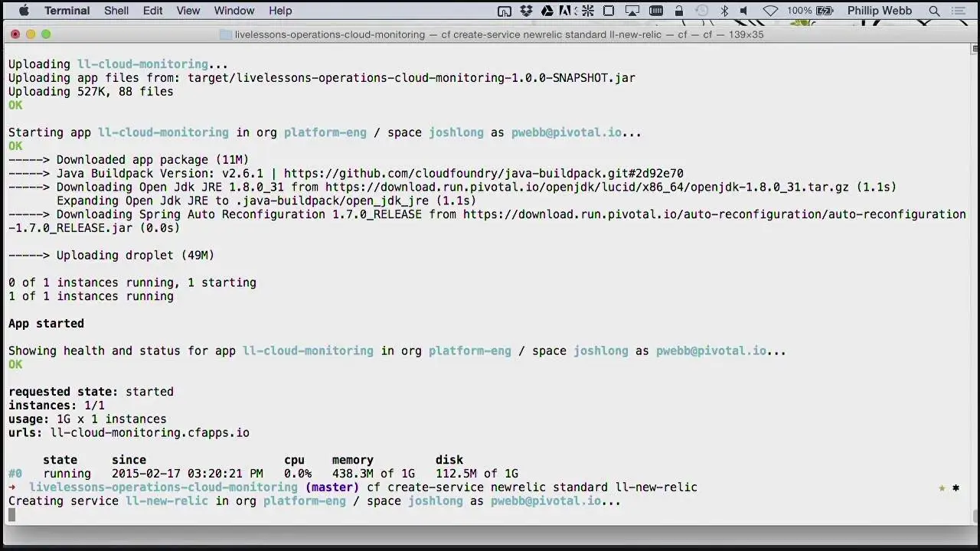Open the Bluetooth menu
This screenshot has width=980, height=551.
[x=724, y=11]
